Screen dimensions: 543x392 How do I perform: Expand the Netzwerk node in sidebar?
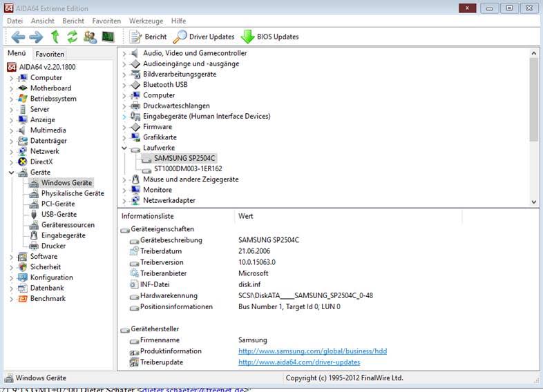point(11,152)
